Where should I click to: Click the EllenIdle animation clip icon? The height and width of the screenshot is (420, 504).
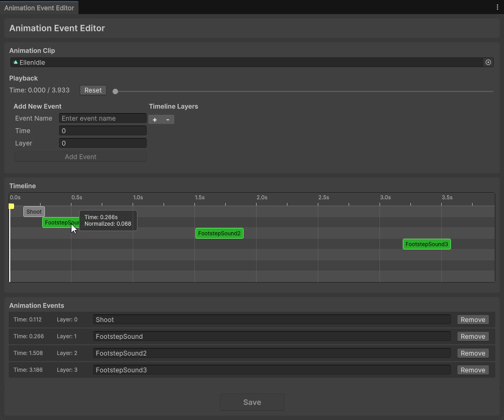(x=15, y=62)
